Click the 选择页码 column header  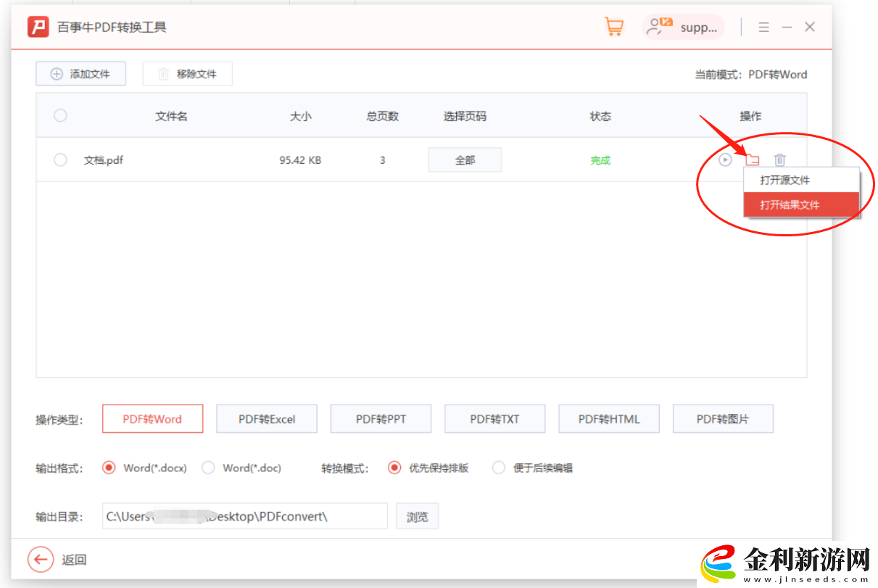click(x=465, y=116)
